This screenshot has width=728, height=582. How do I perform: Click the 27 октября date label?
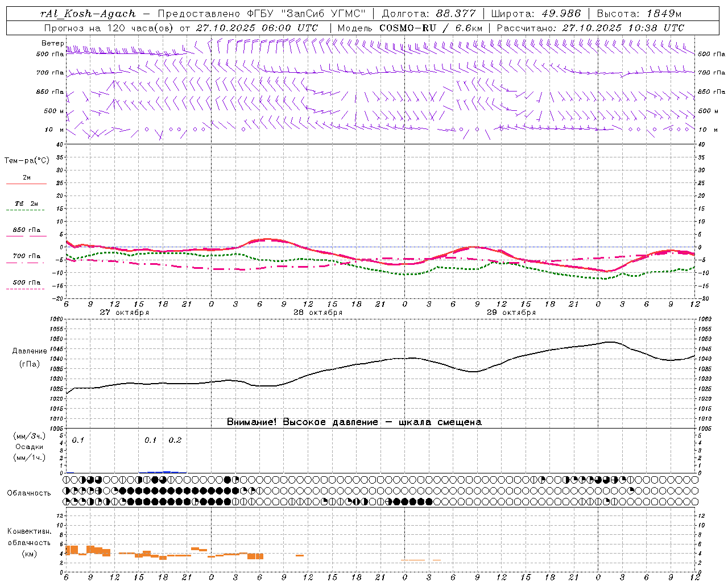click(124, 313)
